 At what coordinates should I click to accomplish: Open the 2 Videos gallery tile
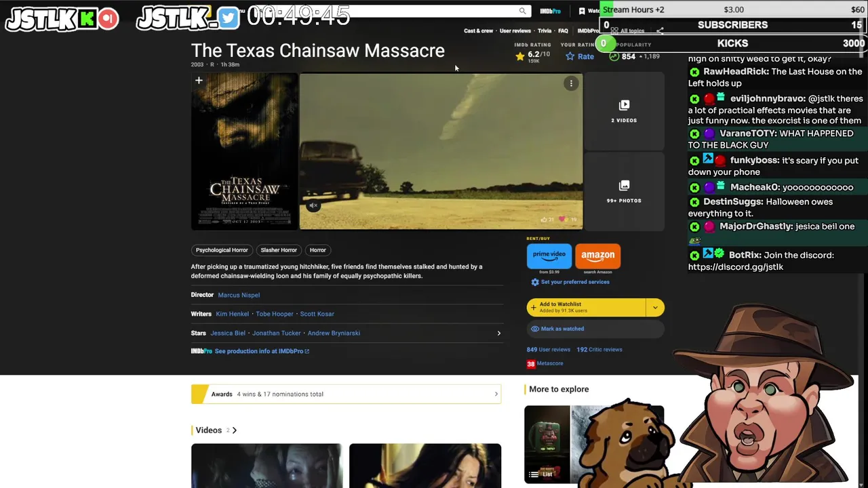click(x=624, y=111)
